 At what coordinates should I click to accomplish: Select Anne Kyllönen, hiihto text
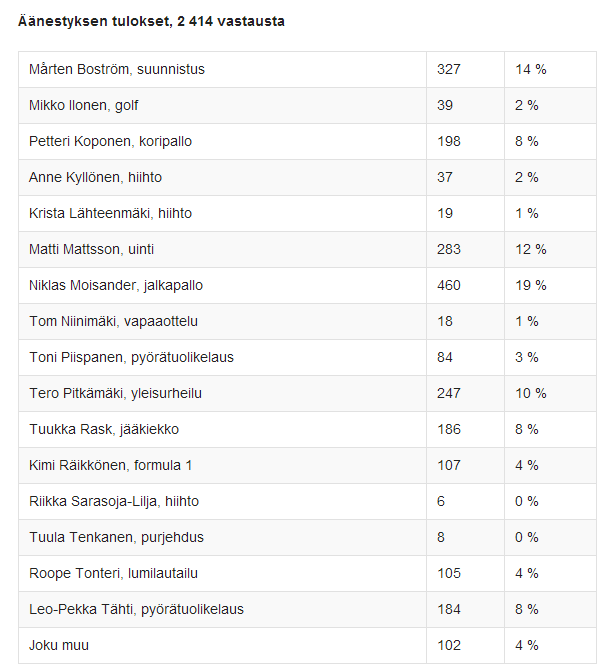pyautogui.click(x=95, y=177)
